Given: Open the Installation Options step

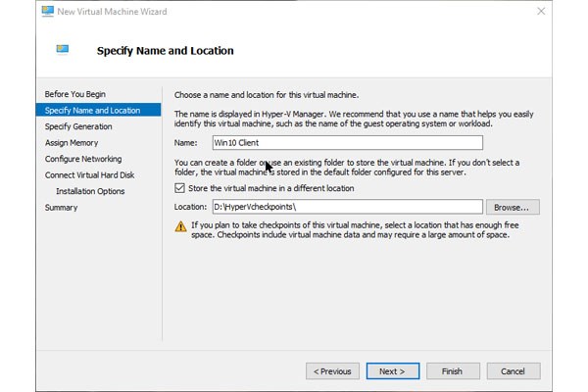Looking at the screenshot, I should click(90, 191).
